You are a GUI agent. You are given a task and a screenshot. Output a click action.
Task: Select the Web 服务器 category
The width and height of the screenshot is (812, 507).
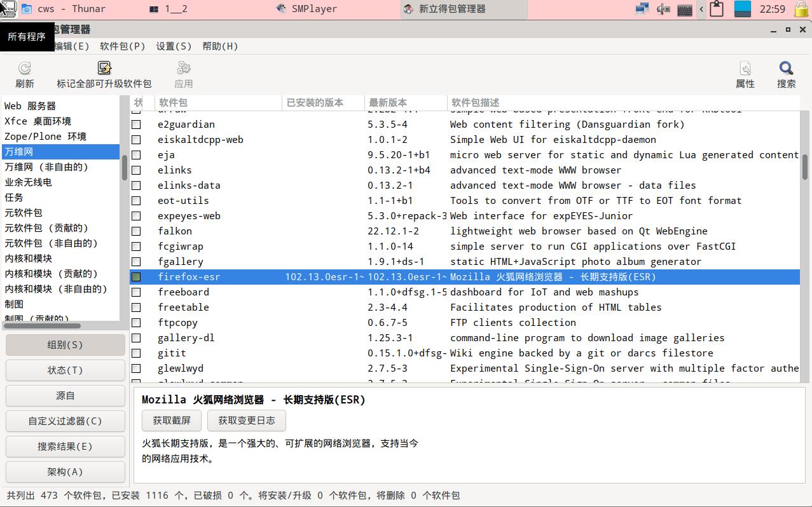pos(60,106)
